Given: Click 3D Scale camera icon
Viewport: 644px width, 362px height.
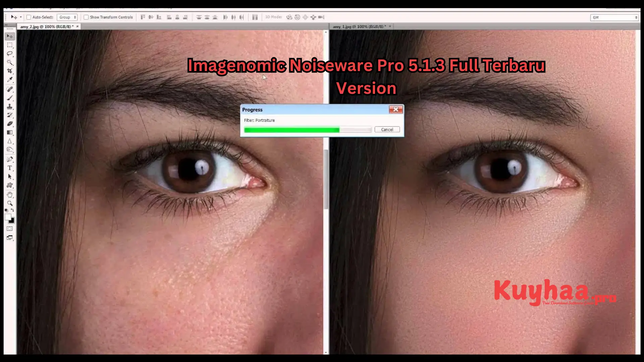Looking at the screenshot, I should pos(321,17).
